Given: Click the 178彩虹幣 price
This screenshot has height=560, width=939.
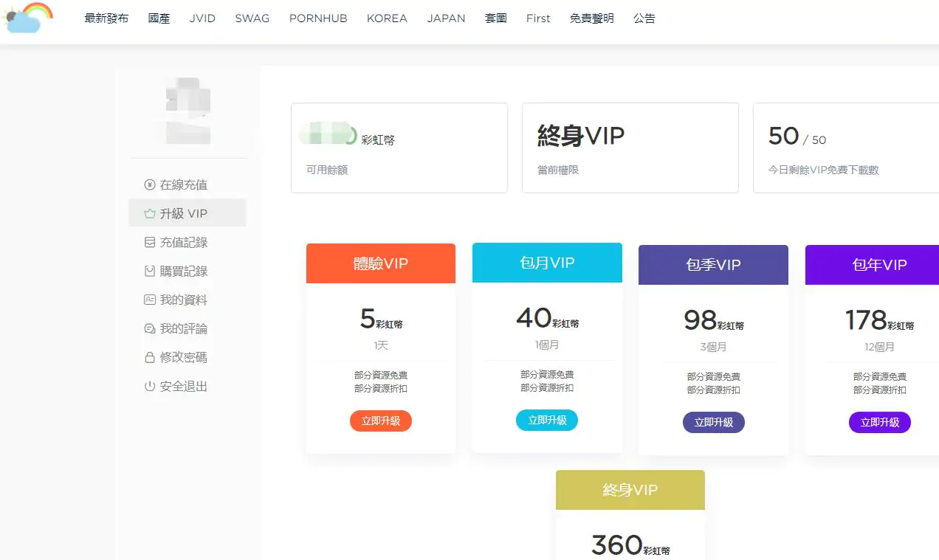Looking at the screenshot, I should tap(880, 321).
